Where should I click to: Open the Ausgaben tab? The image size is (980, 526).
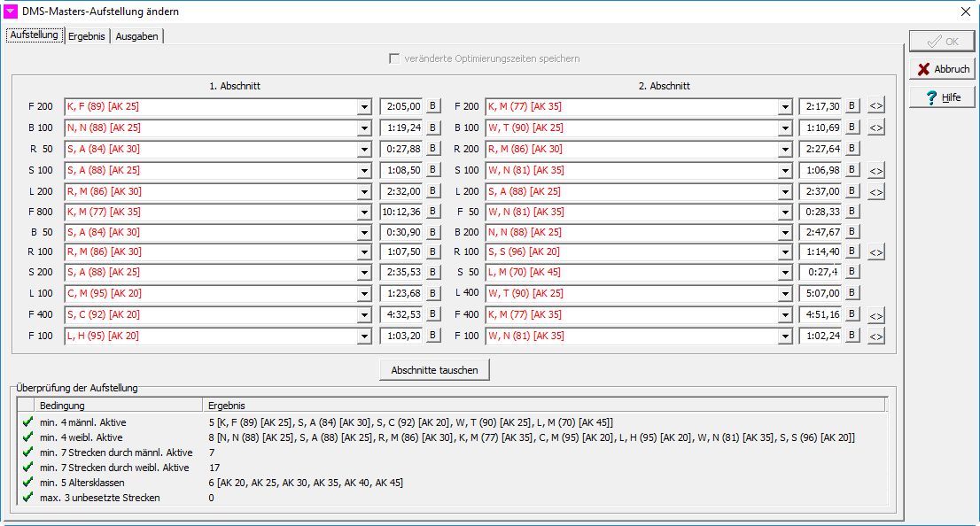pyautogui.click(x=136, y=36)
